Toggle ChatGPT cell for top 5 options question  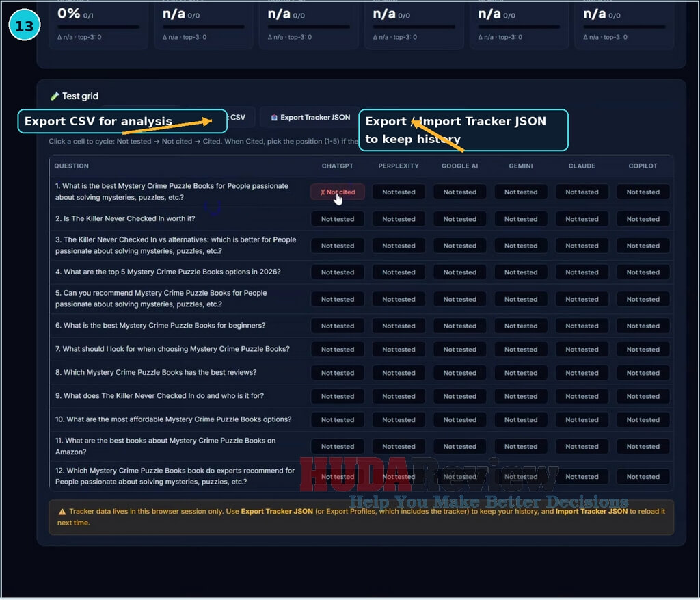click(x=338, y=272)
